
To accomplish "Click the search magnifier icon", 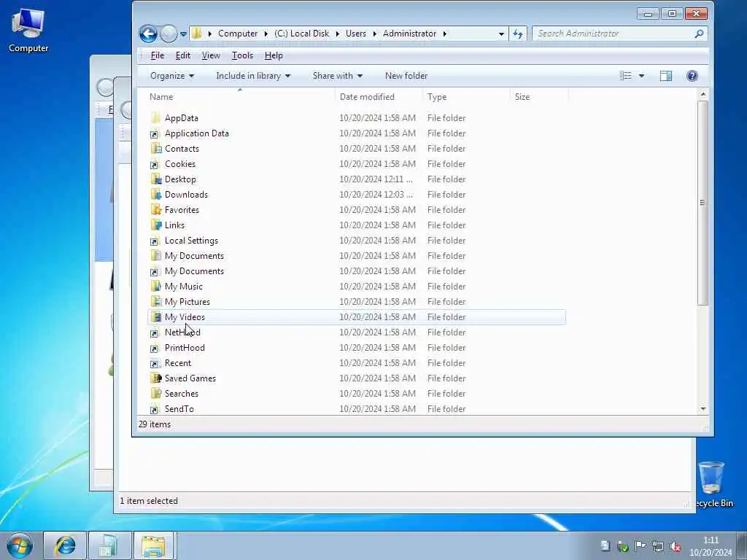I will coord(699,34).
